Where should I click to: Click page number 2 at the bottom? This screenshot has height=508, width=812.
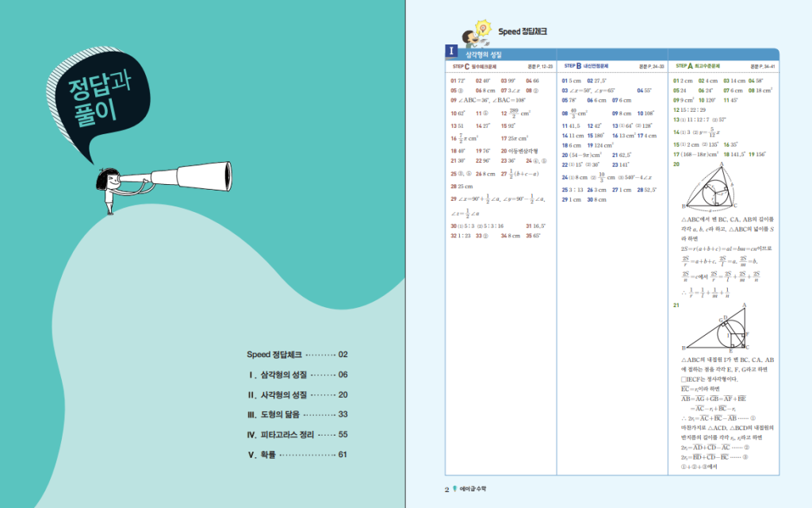pyautogui.click(x=446, y=489)
